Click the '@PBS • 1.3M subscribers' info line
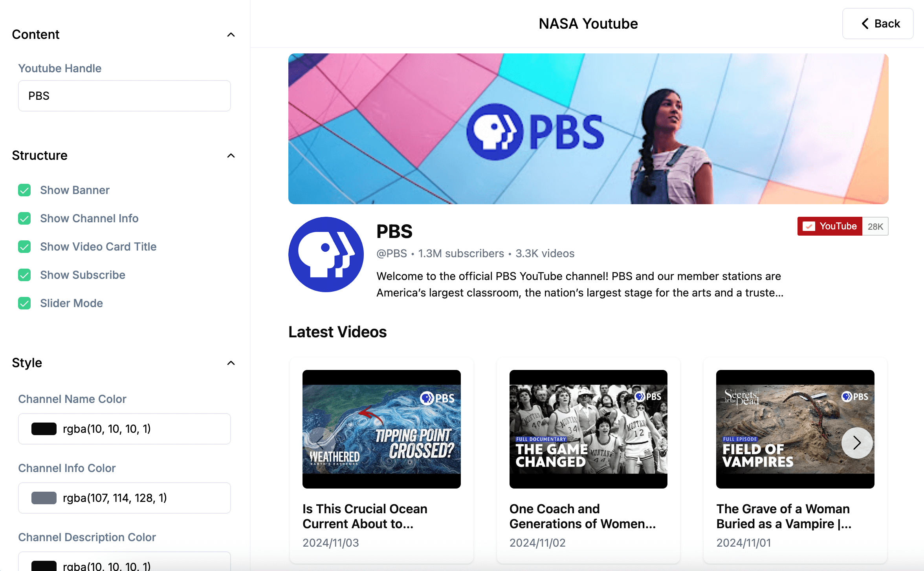924x571 pixels. tap(475, 254)
